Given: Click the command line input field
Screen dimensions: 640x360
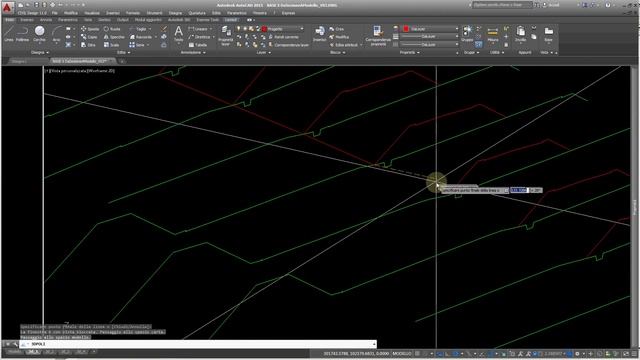Looking at the screenshot, I should point(198,344).
